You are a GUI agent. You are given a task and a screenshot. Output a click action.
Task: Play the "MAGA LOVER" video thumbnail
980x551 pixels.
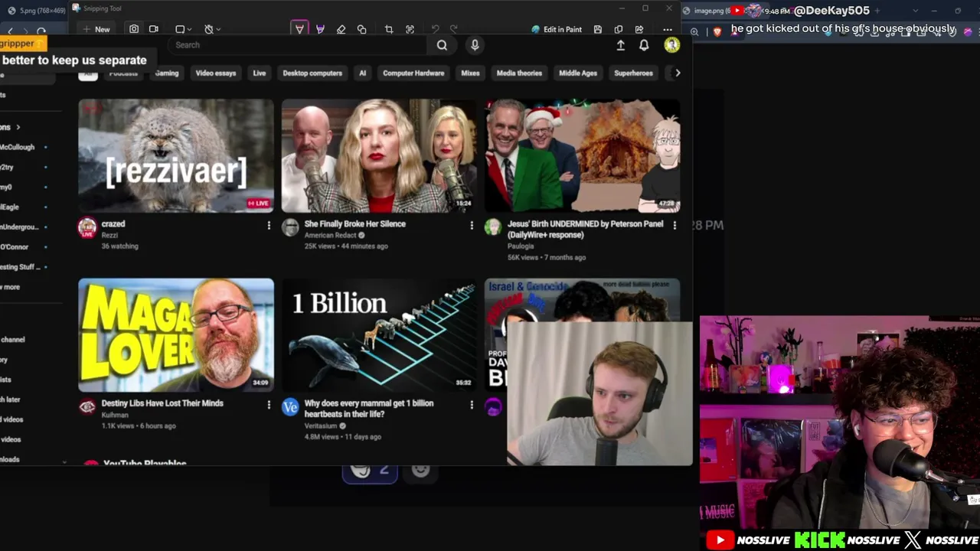[x=176, y=335]
